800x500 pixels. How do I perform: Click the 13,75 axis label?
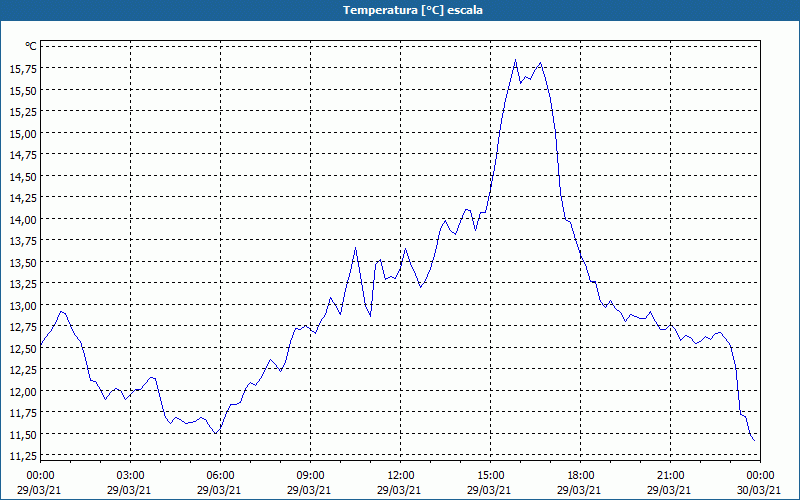23,240
